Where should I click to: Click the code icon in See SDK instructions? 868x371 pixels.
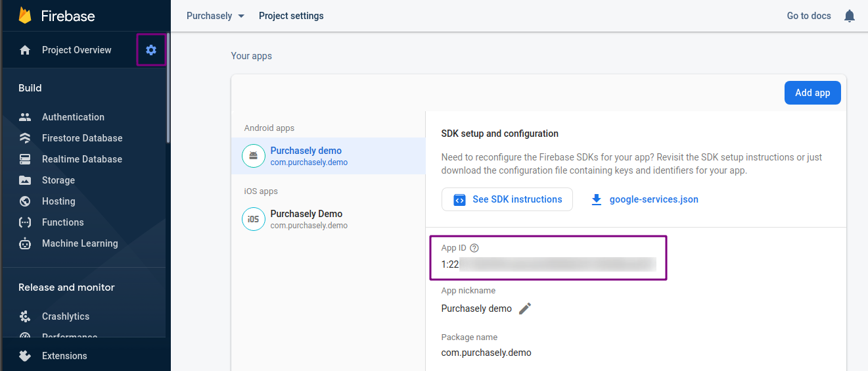(460, 199)
